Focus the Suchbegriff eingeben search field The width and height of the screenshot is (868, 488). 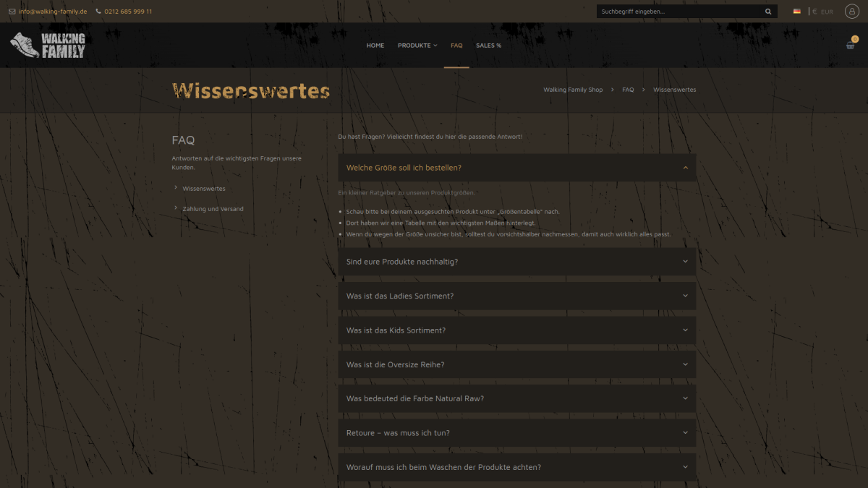[x=680, y=12]
